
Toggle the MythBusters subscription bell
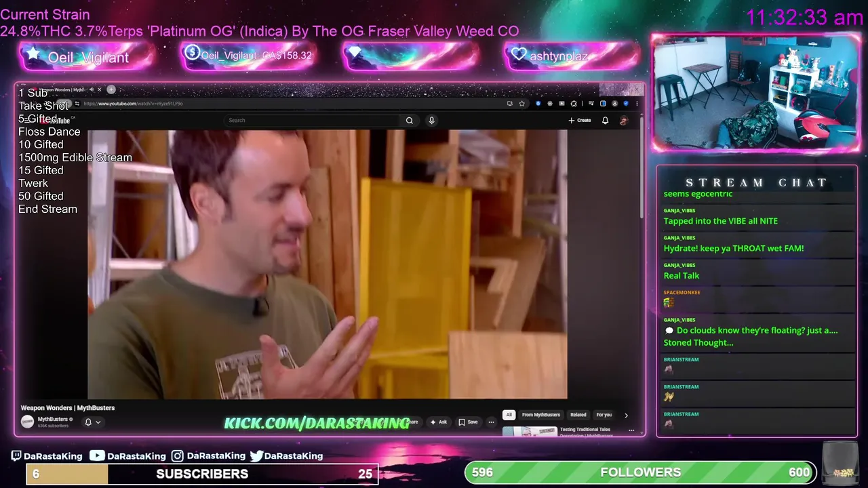(87, 422)
